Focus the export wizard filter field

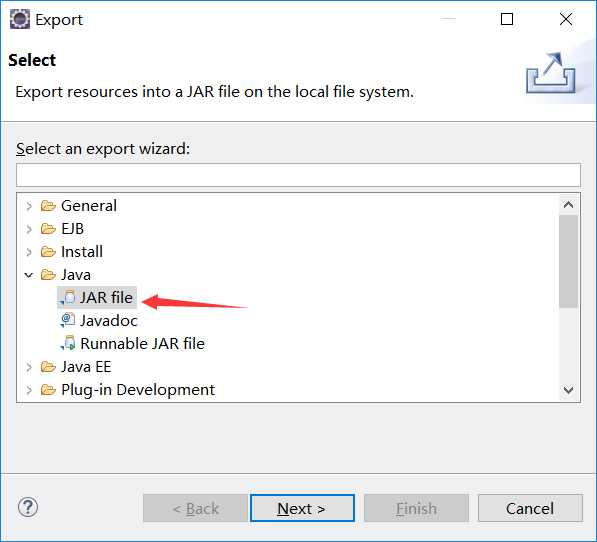coord(298,175)
